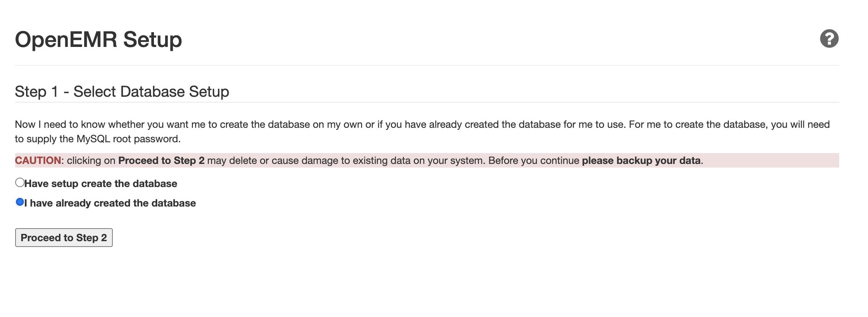Click the "I have already created the database" label
Viewport: 868px width, 317px height.
coord(110,203)
